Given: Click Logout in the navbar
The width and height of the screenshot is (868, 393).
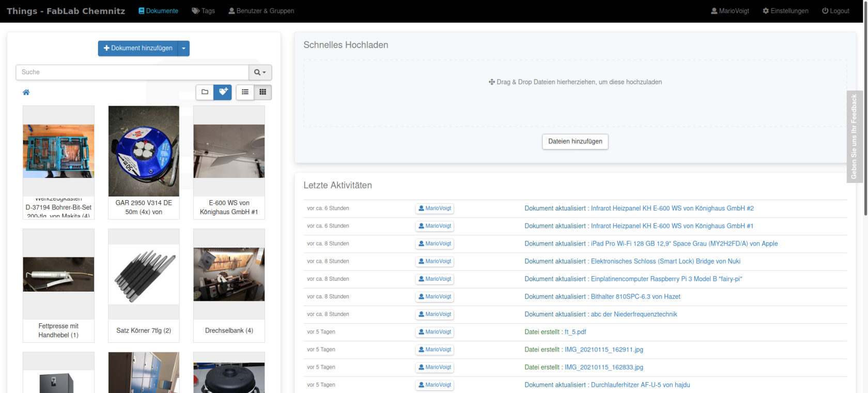Looking at the screenshot, I should (835, 11).
